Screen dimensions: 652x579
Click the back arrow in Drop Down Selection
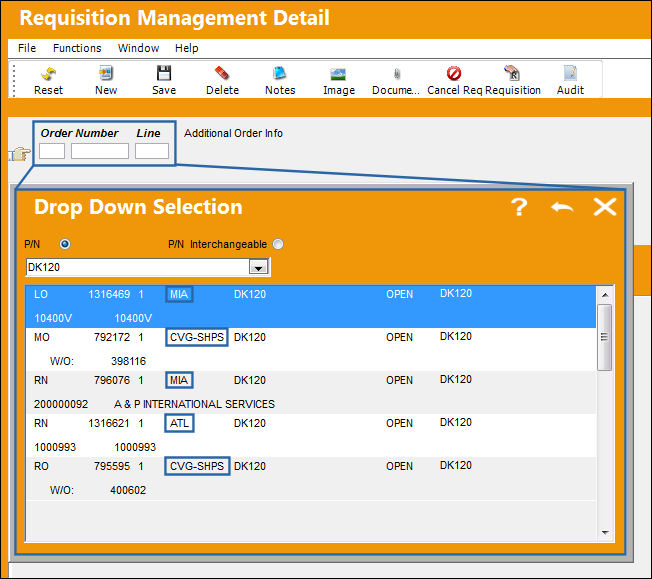(562, 207)
